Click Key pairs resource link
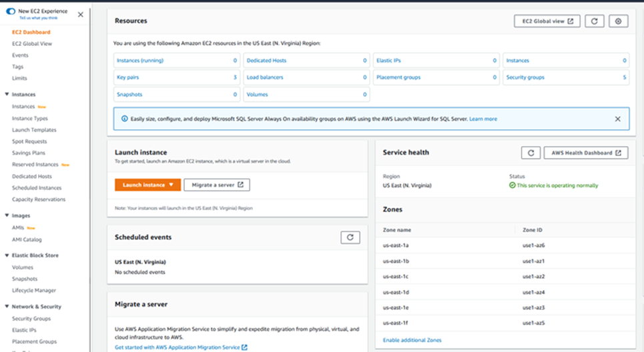644x352 pixels. click(127, 77)
